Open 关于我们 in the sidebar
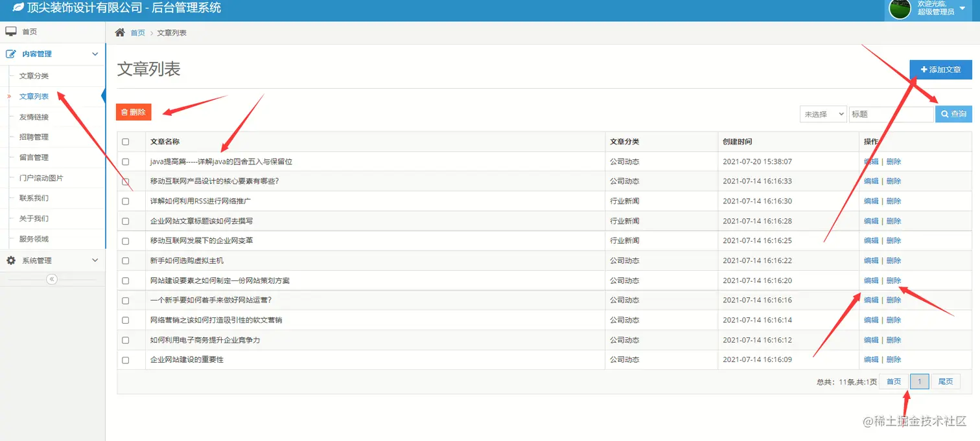 coord(34,218)
